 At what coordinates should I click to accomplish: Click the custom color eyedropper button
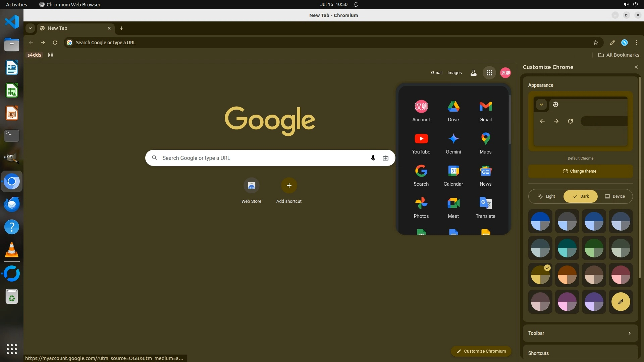click(621, 302)
